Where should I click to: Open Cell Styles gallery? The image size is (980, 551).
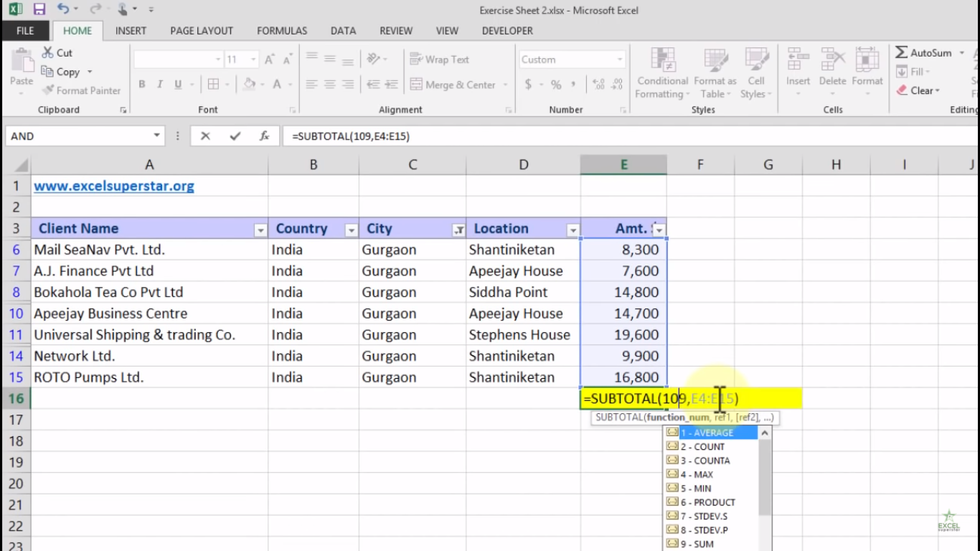756,73
